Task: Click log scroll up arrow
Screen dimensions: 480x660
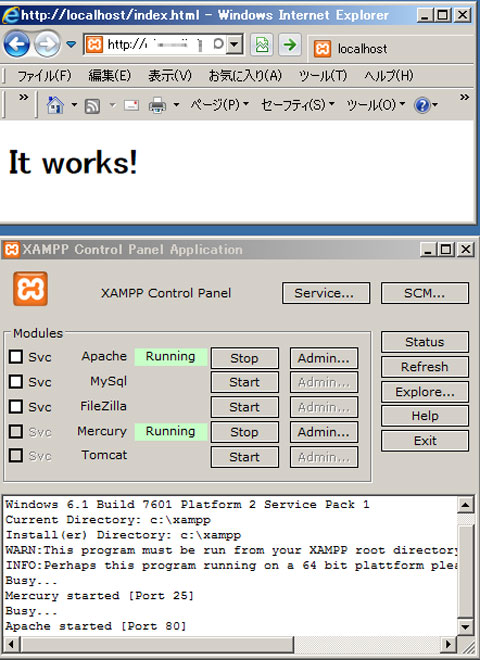Action: (x=465, y=505)
